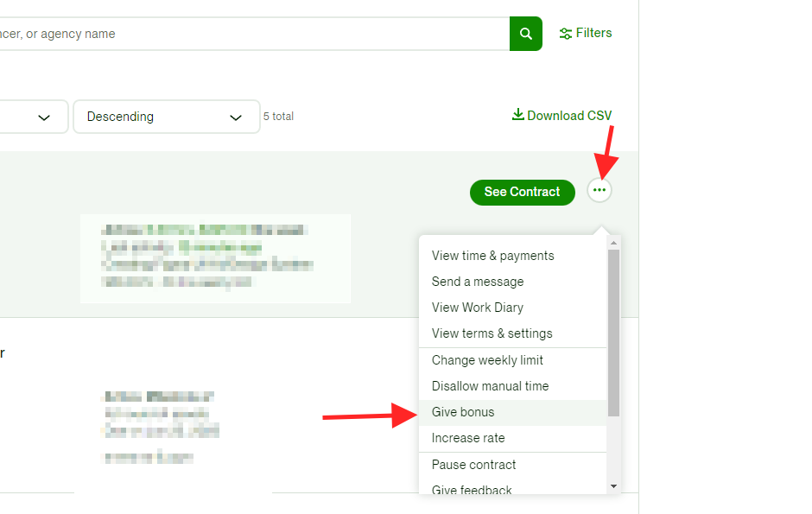
Task: Click Pause contract in the menu
Action: (x=473, y=465)
